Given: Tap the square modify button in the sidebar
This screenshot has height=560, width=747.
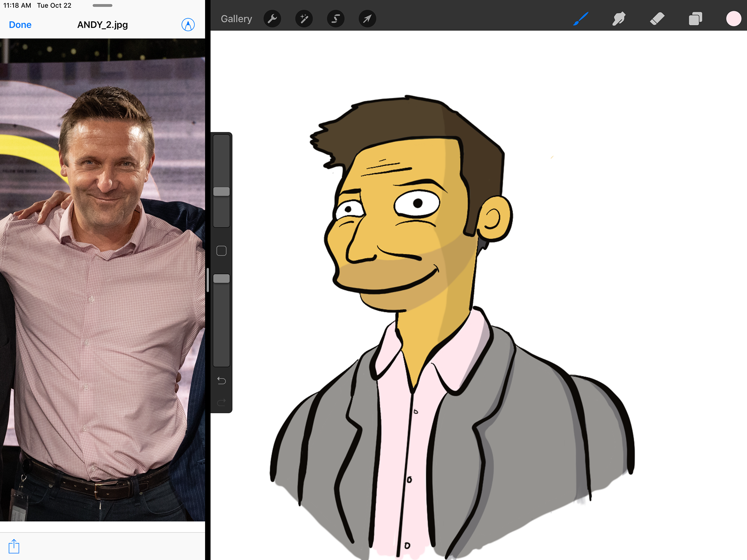Looking at the screenshot, I should (221, 251).
